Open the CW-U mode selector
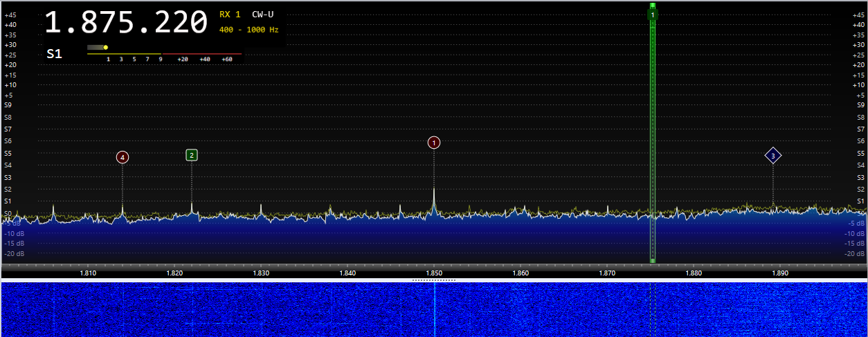This screenshot has width=868, height=337. [262, 14]
